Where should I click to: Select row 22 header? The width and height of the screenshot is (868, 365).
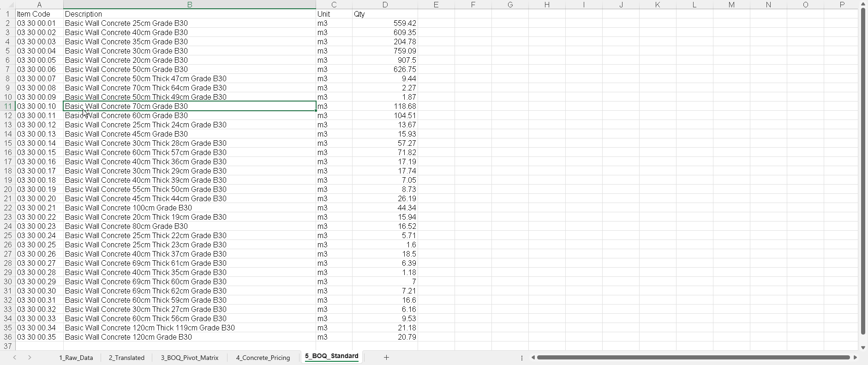coord(8,208)
